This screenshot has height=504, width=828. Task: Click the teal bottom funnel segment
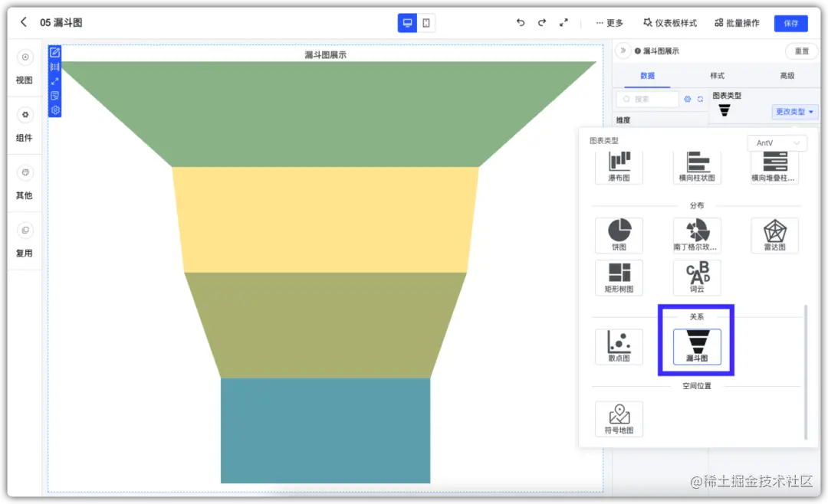click(x=325, y=430)
